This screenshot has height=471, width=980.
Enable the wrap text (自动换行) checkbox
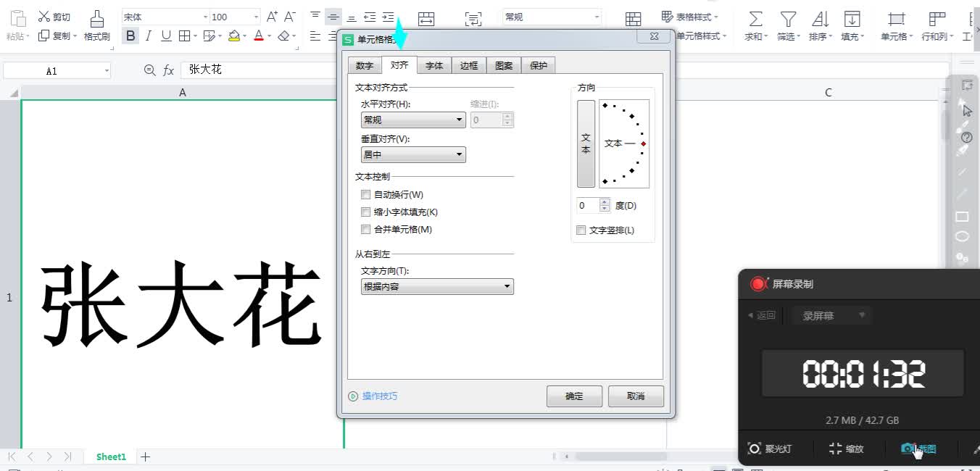pyautogui.click(x=365, y=195)
